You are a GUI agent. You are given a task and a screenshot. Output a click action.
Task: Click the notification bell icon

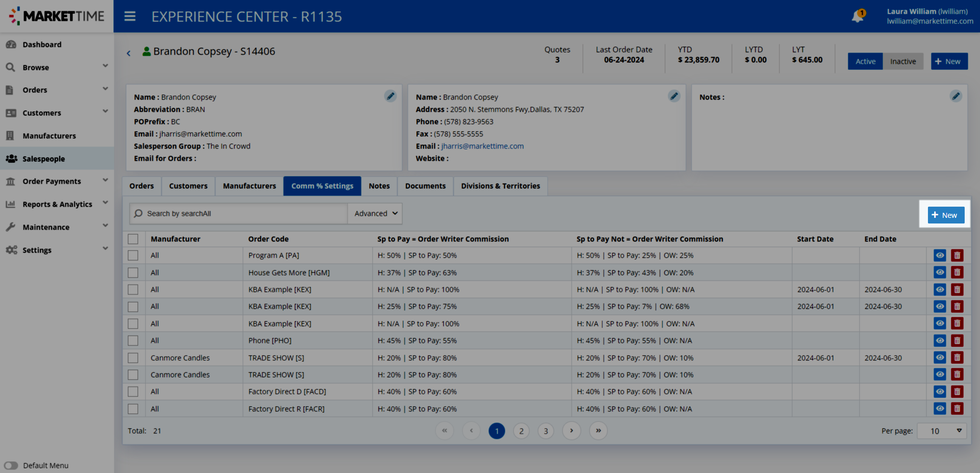click(857, 16)
